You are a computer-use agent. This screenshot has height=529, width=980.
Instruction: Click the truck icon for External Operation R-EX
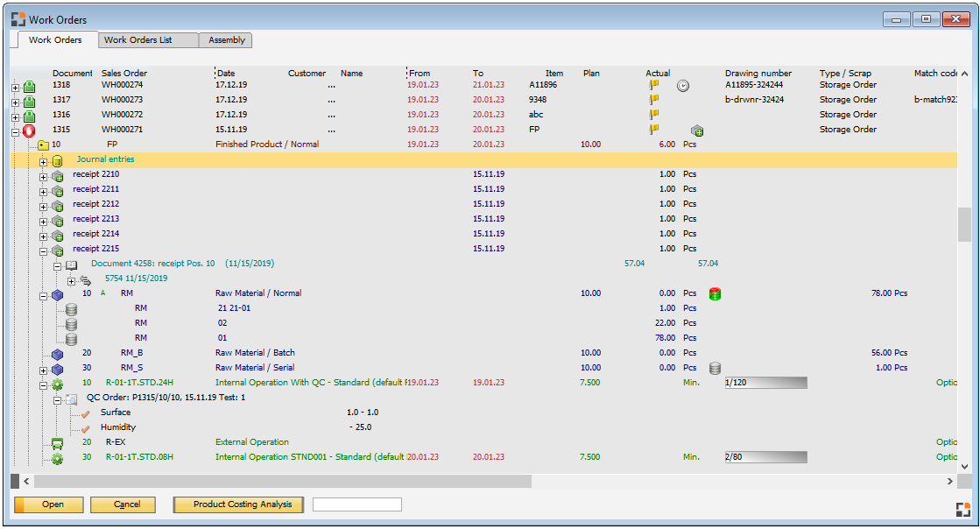56,441
